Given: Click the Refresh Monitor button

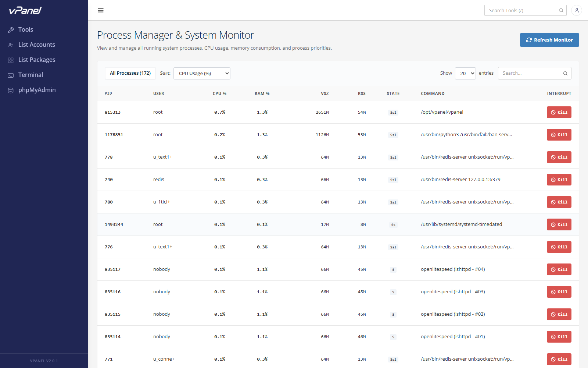Looking at the screenshot, I should click(x=549, y=40).
